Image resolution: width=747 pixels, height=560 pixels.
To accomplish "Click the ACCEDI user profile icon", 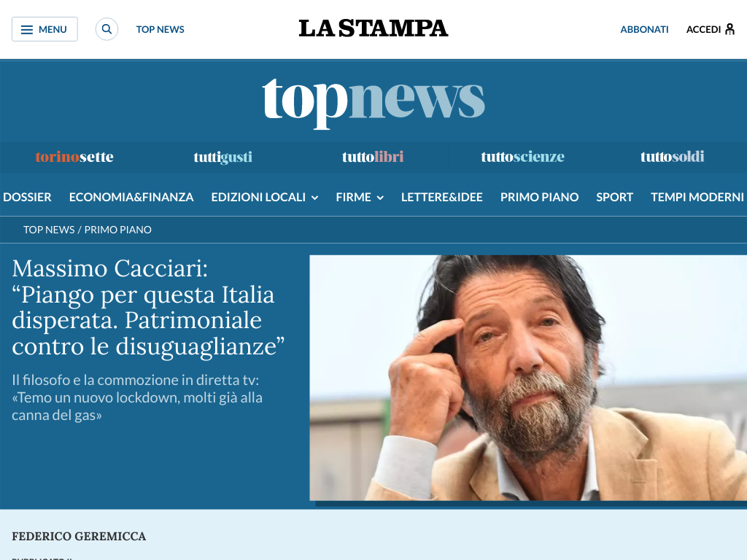I will point(729,29).
